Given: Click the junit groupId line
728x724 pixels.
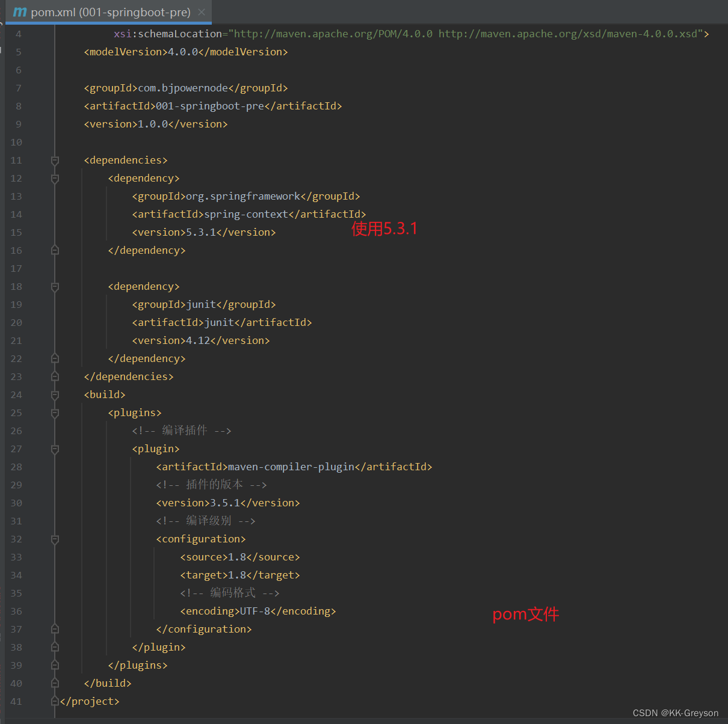Looking at the screenshot, I should 204,304.
